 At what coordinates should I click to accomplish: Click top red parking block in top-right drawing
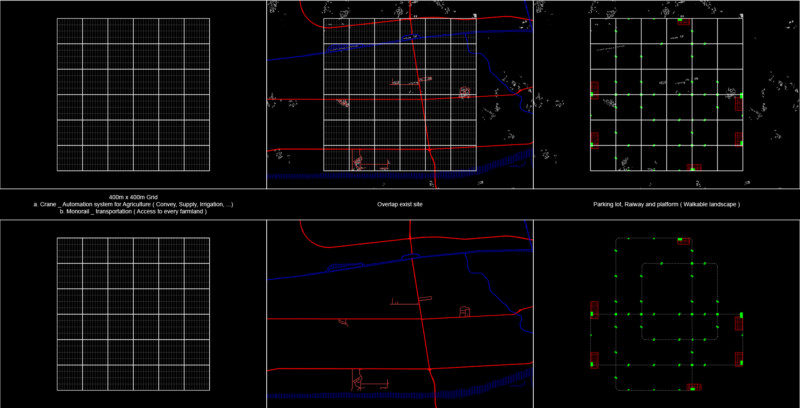pyautogui.click(x=685, y=19)
